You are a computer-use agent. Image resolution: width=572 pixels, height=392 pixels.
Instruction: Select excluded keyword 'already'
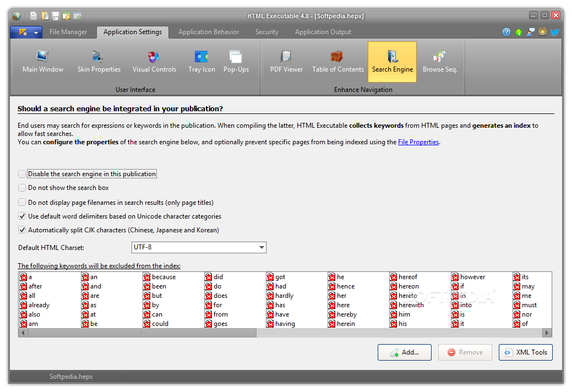[39, 305]
